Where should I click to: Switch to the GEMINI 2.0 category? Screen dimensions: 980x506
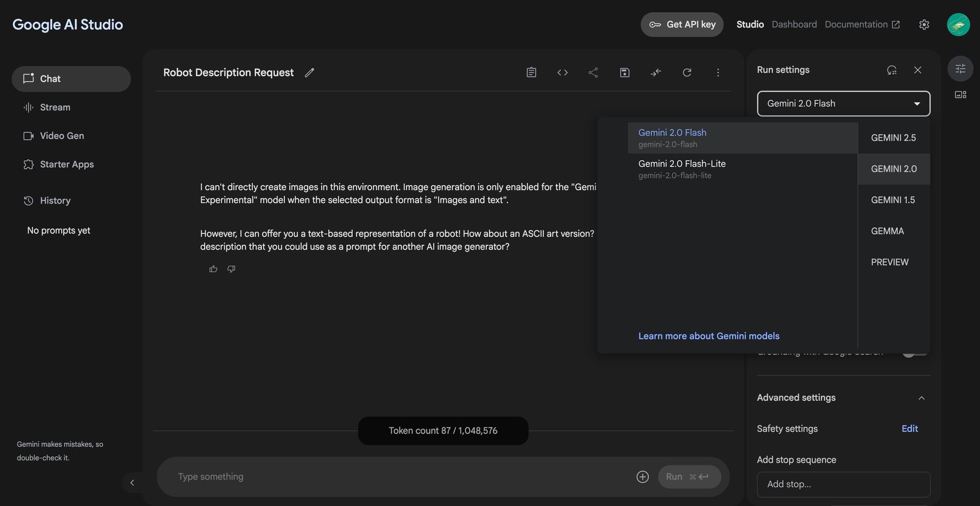click(x=894, y=169)
